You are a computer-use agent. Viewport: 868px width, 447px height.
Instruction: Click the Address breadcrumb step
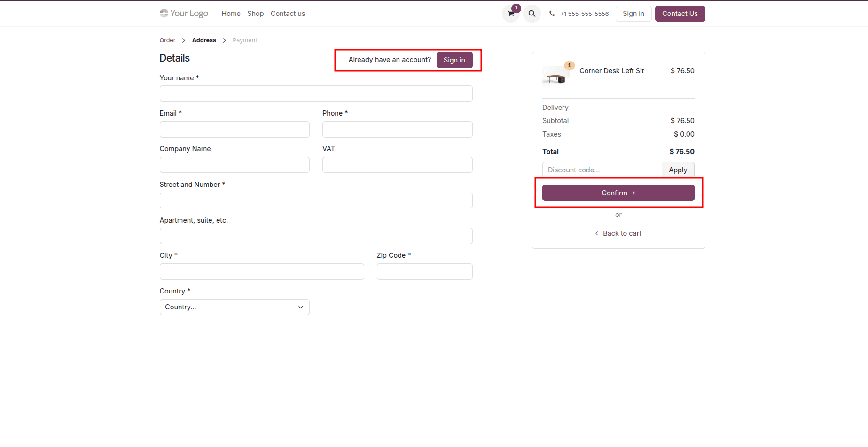tap(204, 40)
